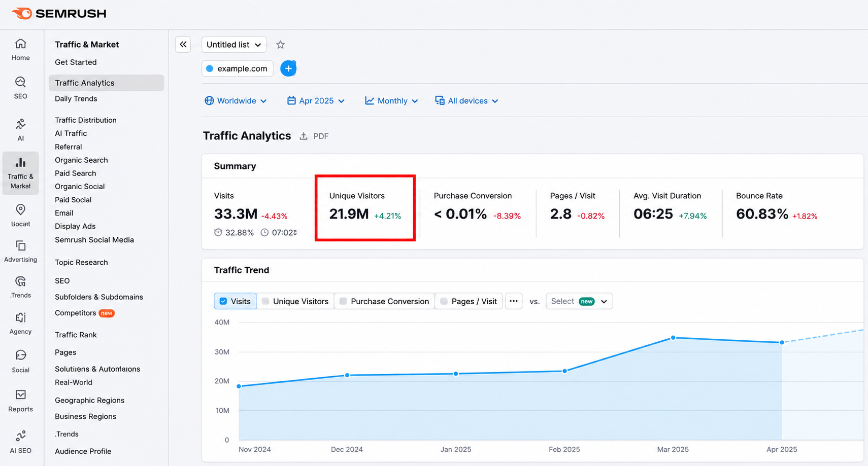868x466 pixels.
Task: Open the Local sidebar pin icon
Action: coord(20,209)
